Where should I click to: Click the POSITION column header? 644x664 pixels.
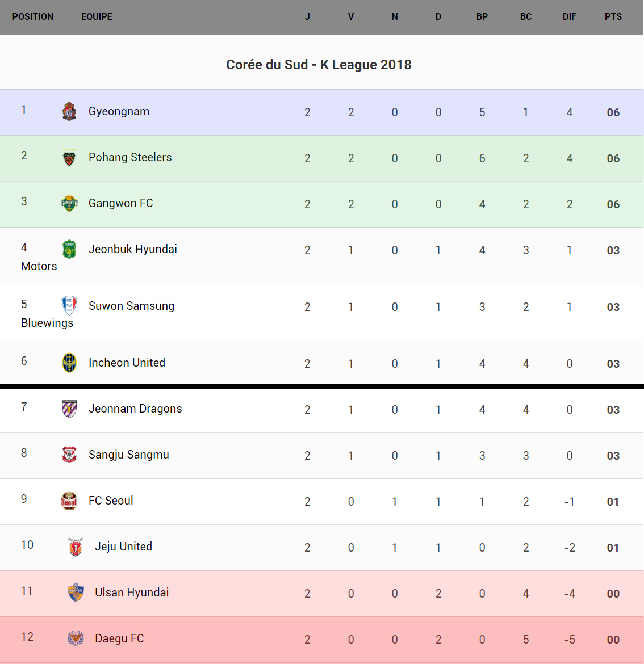pyautogui.click(x=33, y=17)
